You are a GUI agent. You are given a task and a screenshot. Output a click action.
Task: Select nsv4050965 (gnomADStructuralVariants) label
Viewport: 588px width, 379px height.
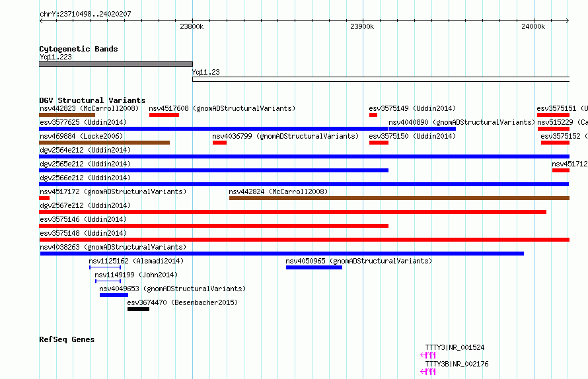359,261
